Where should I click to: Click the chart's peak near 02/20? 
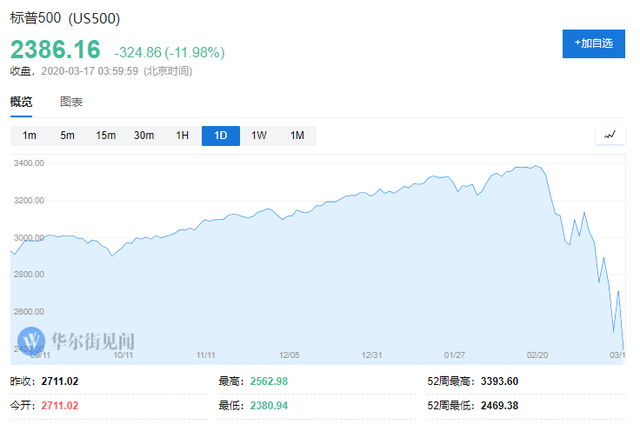click(x=537, y=166)
